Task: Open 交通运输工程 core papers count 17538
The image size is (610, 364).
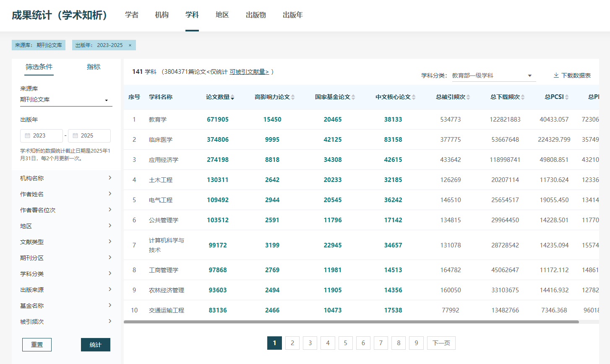Action: [393, 310]
